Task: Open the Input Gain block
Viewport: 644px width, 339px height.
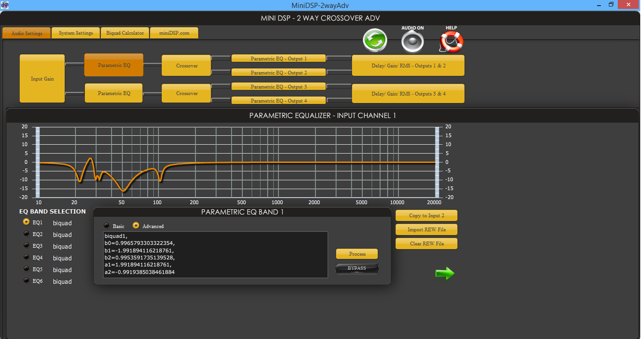Action: [42, 79]
